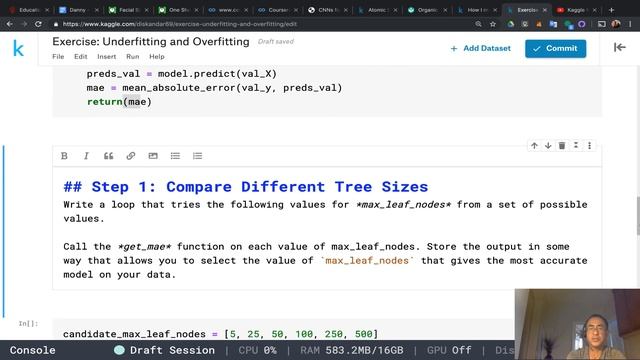Screen dimensions: 640x360
Task: Click the 'preds_val = model.predict(val_X)' line
Action: coord(182,74)
